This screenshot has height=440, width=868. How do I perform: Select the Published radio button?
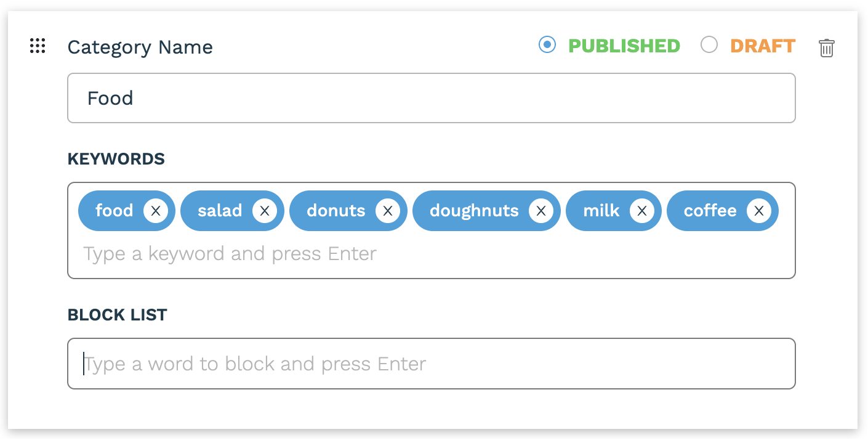[547, 44]
